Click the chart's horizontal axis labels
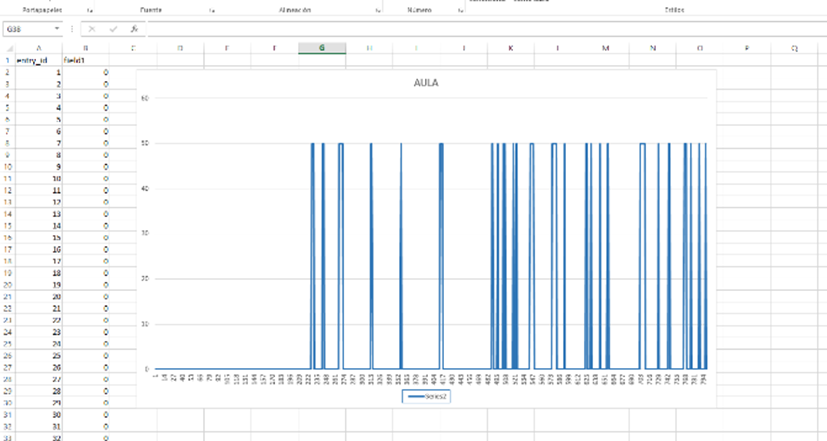Viewport: 827px width, 441px height. (x=430, y=379)
